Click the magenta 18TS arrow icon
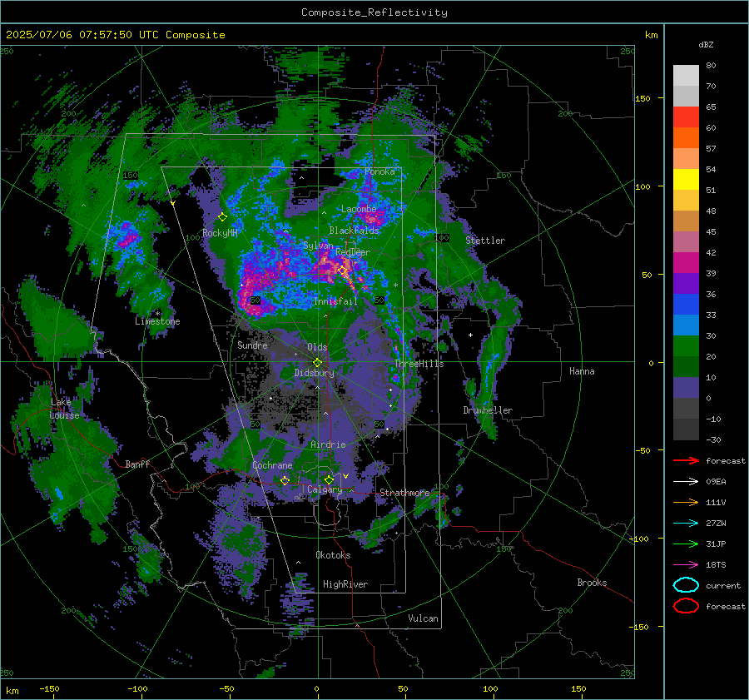The height and width of the screenshot is (700, 749). pos(686,565)
